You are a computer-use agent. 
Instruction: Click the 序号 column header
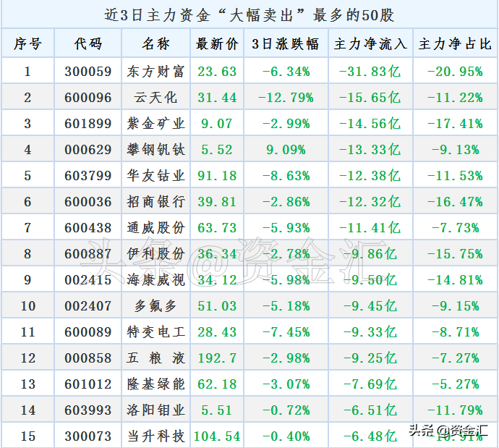[27, 43]
